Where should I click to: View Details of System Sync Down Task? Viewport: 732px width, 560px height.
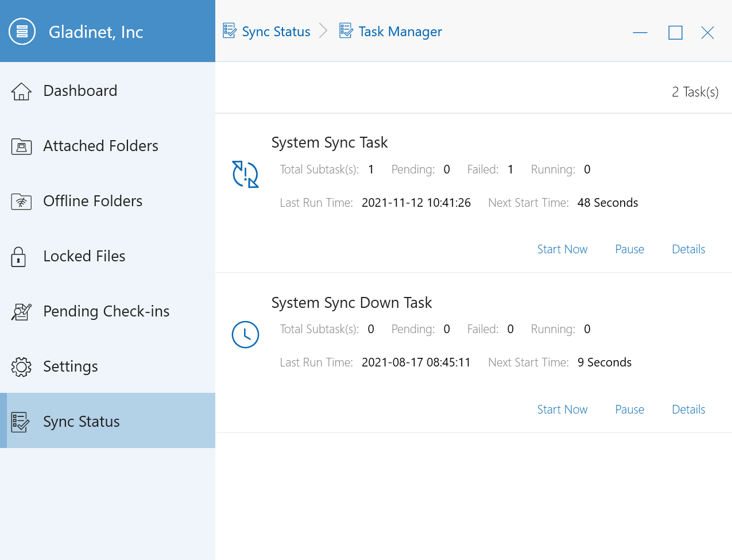click(688, 410)
